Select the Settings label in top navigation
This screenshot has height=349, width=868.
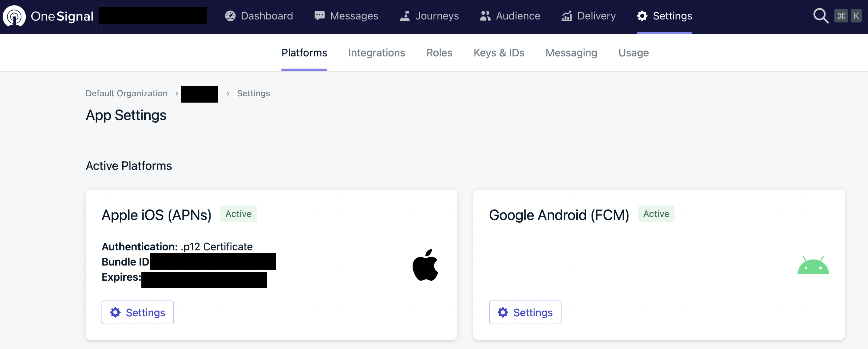[672, 16]
